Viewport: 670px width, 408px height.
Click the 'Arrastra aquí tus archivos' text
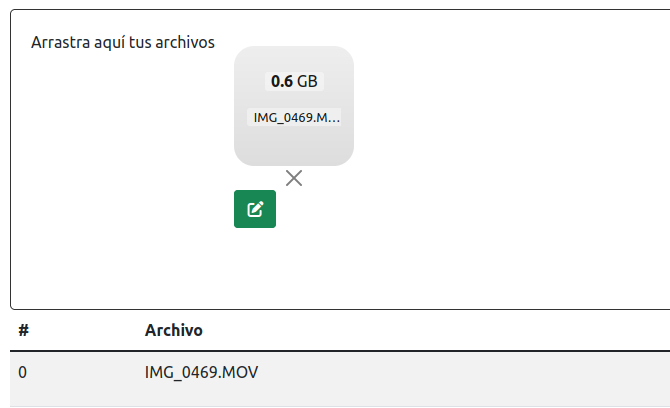click(x=123, y=44)
